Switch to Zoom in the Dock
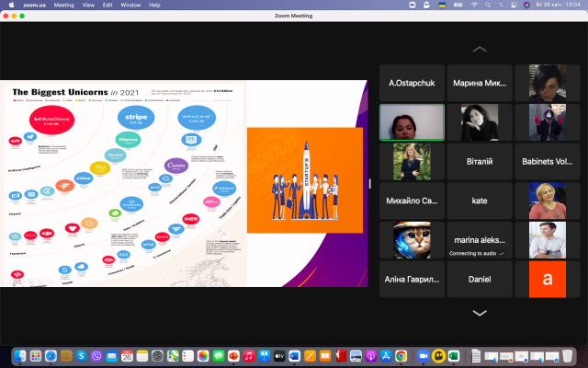588x368 pixels. tap(424, 355)
